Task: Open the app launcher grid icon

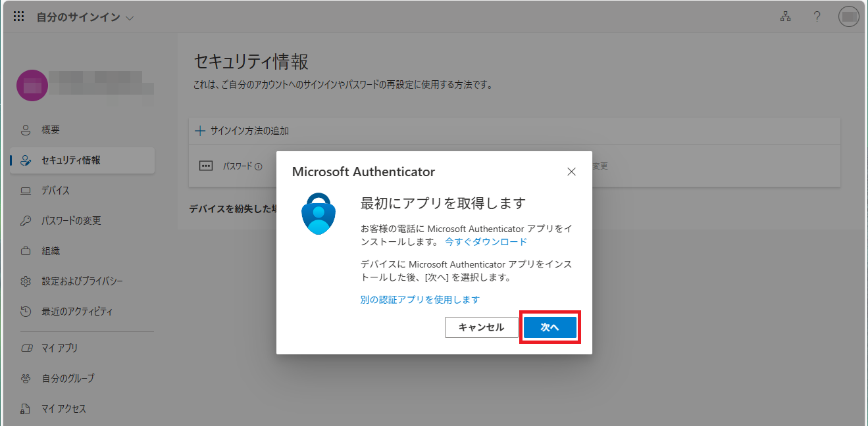Action: (19, 17)
